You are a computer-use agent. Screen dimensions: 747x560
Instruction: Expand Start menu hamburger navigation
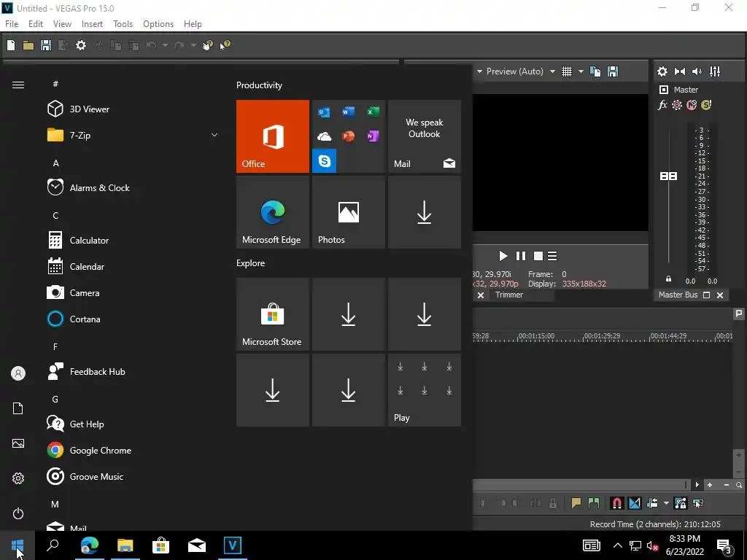18,85
